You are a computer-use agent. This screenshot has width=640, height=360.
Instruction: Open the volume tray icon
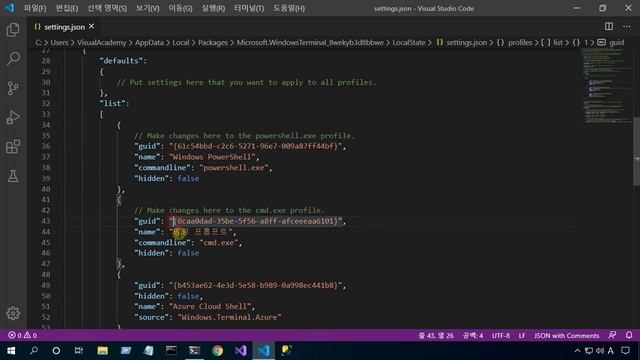tap(600, 351)
